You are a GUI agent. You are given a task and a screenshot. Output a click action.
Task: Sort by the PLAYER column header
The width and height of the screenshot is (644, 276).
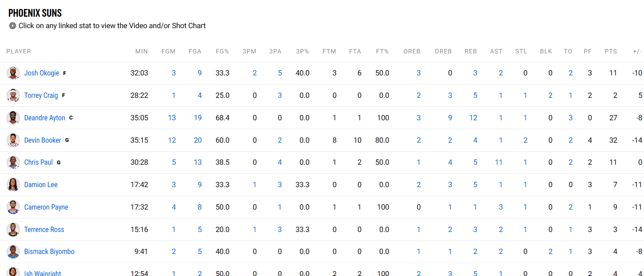[x=19, y=51]
